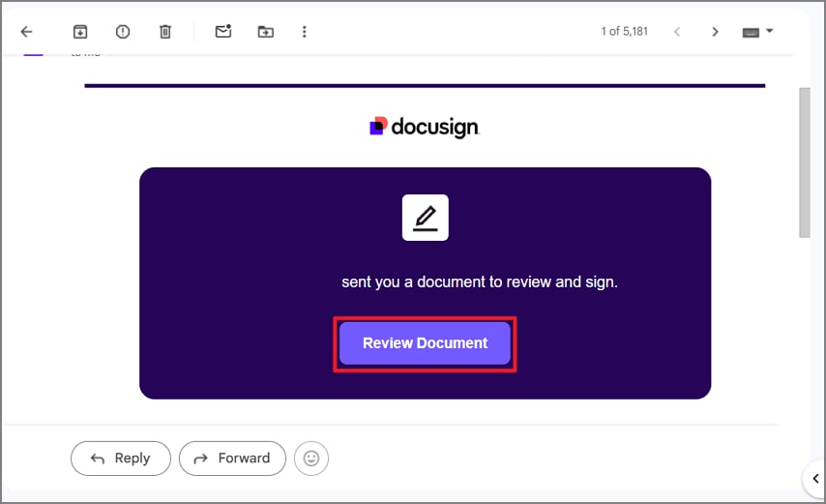Expand the side panel chevron
Image resolution: width=826 pixels, height=504 pixels.
pyautogui.click(x=815, y=479)
